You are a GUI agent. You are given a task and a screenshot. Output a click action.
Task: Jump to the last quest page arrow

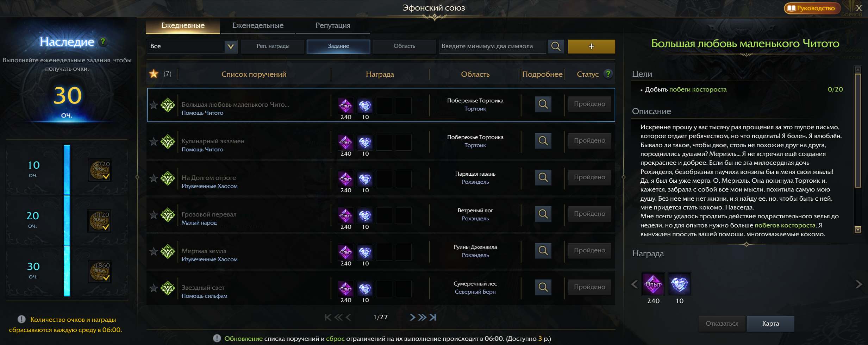point(433,317)
